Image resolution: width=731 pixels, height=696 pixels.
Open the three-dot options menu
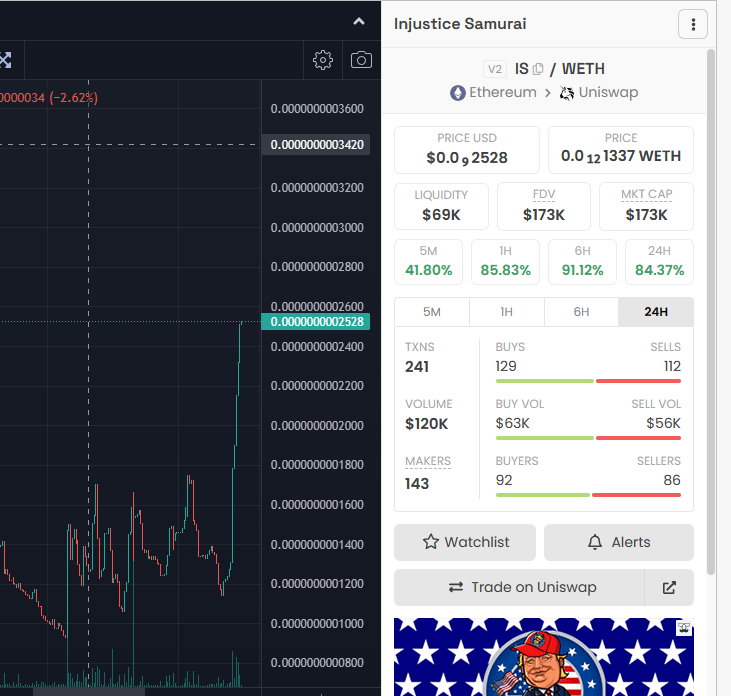point(693,24)
